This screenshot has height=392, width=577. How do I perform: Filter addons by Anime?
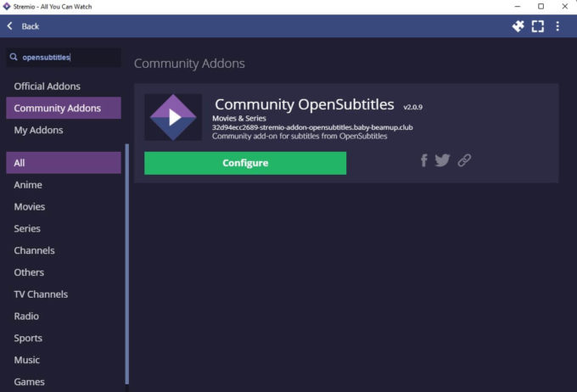click(x=28, y=185)
